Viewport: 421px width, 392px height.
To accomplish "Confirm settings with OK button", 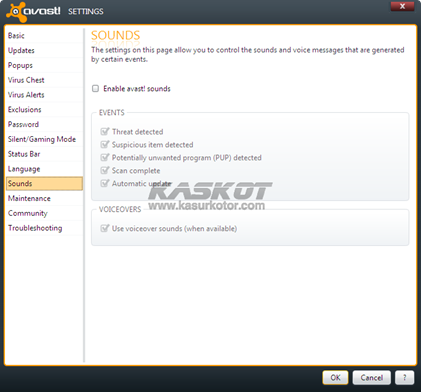I will coord(335,377).
